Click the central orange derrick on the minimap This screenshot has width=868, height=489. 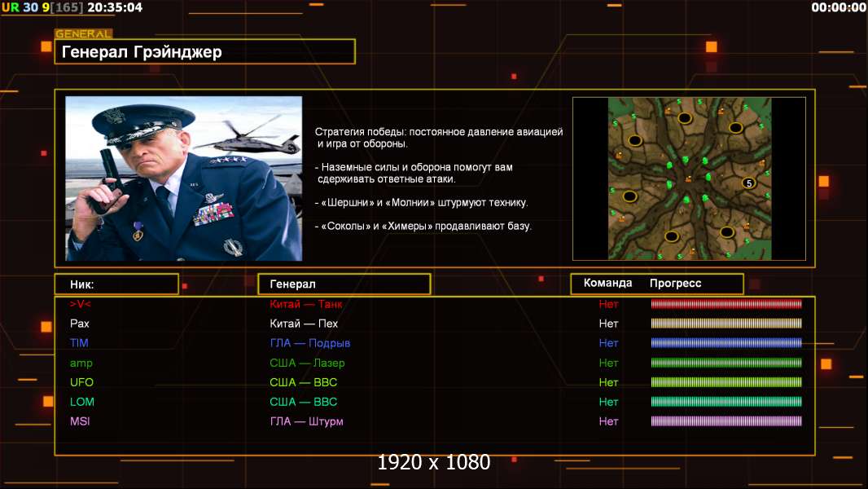[x=688, y=178]
